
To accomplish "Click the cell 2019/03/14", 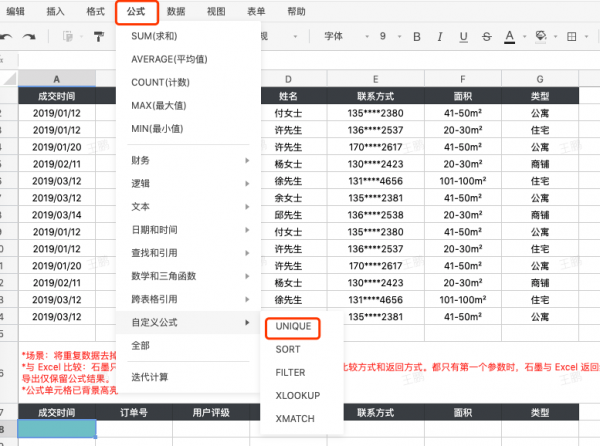I will 57,215.
